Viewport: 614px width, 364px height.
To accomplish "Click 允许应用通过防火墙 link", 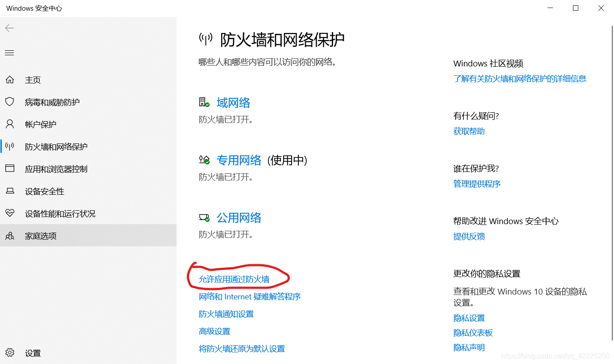I will coord(234,279).
